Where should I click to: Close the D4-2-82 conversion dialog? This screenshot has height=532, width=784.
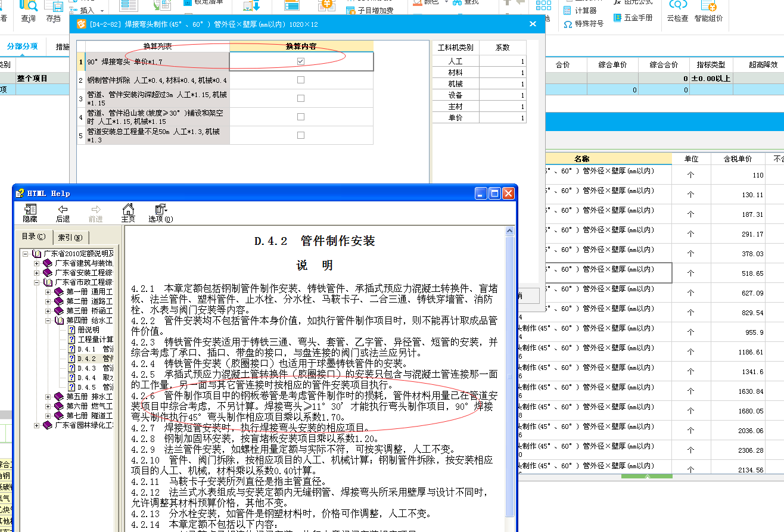[533, 24]
